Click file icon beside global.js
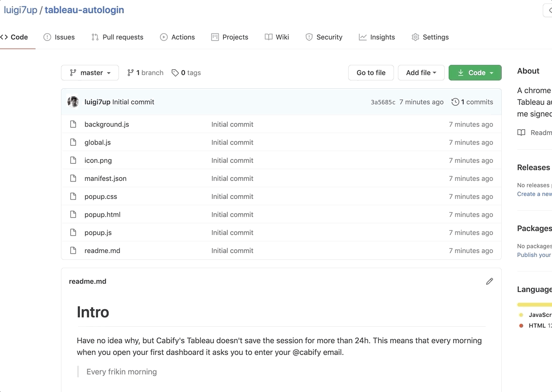Screen dimensions: 552x392 click(73, 142)
